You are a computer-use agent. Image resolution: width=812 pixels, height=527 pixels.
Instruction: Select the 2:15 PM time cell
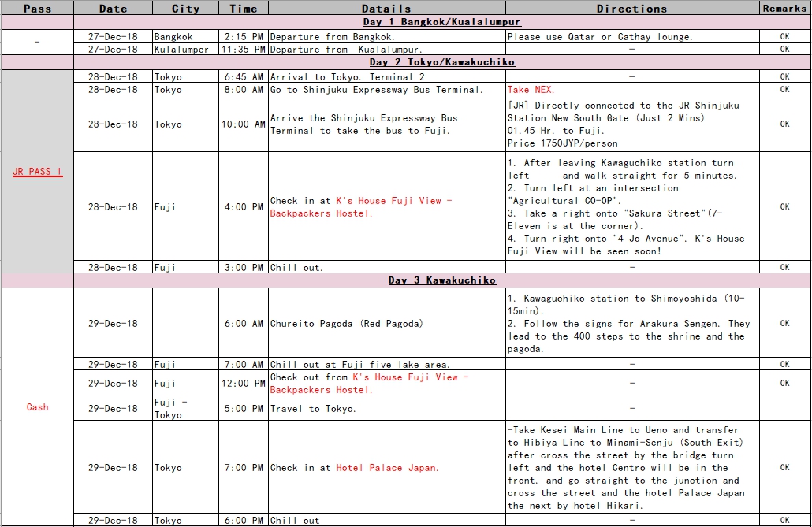coord(244,36)
